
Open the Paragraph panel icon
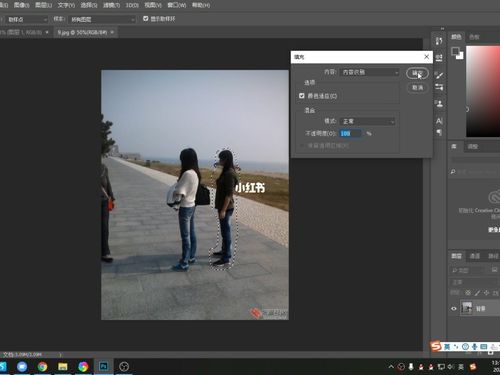point(439,132)
